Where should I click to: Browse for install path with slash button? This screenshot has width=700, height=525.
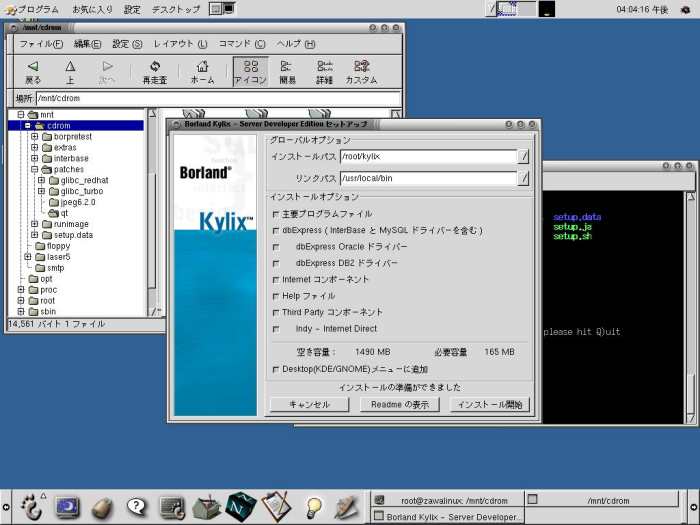tap(523, 156)
